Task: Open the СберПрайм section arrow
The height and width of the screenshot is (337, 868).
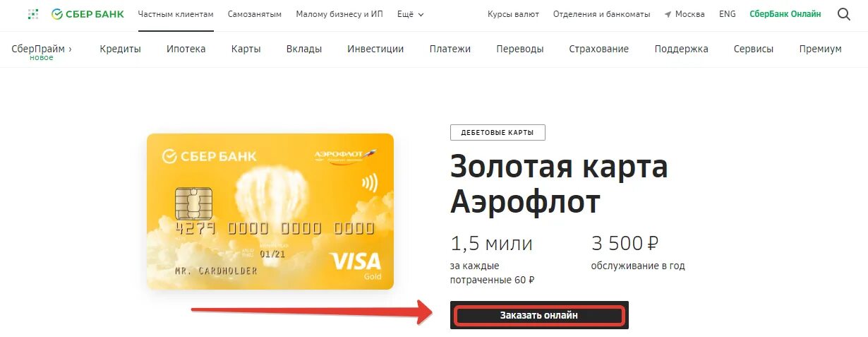Action: click(x=71, y=49)
